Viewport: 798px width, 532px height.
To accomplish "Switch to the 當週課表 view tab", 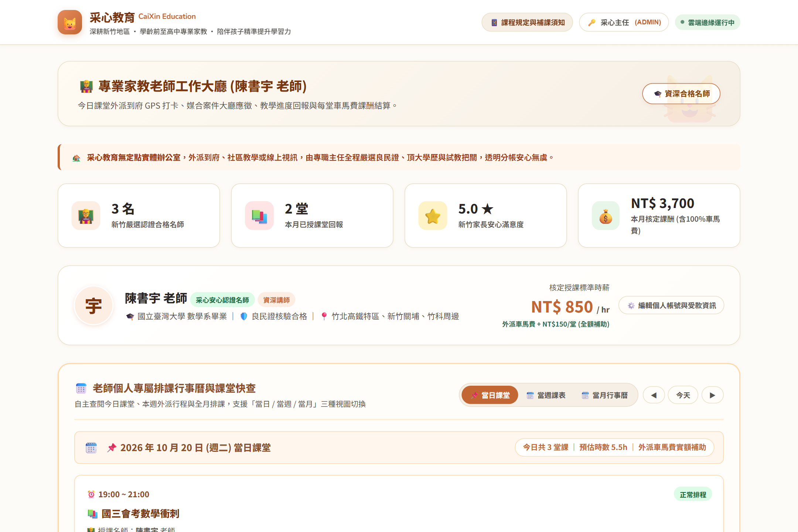I will coord(546,395).
